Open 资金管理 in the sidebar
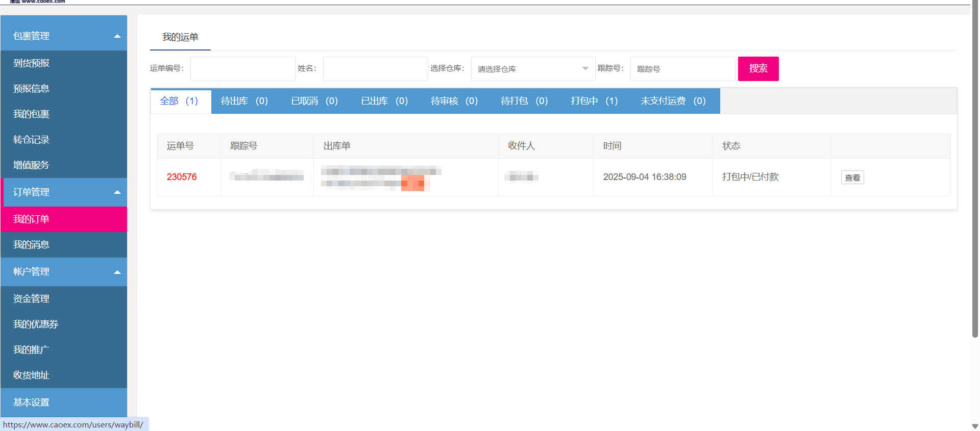Image resolution: width=980 pixels, height=431 pixels. click(x=32, y=299)
